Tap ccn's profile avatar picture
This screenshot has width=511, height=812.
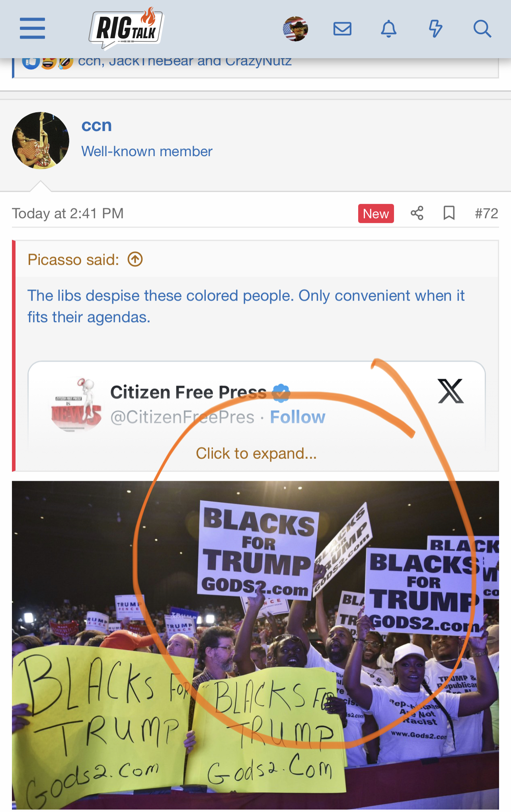41,140
